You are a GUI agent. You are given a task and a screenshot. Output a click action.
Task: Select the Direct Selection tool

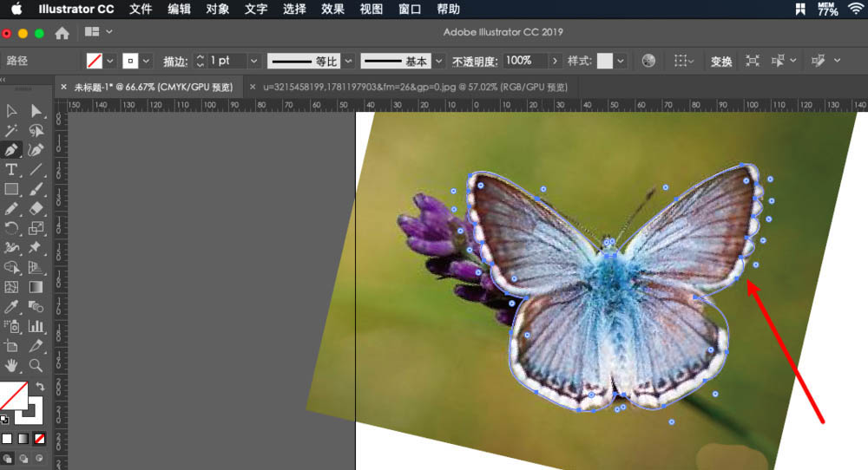pos(36,111)
